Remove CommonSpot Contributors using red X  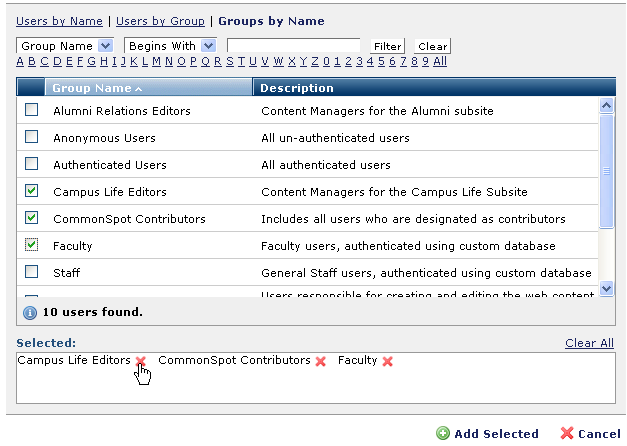pos(321,361)
